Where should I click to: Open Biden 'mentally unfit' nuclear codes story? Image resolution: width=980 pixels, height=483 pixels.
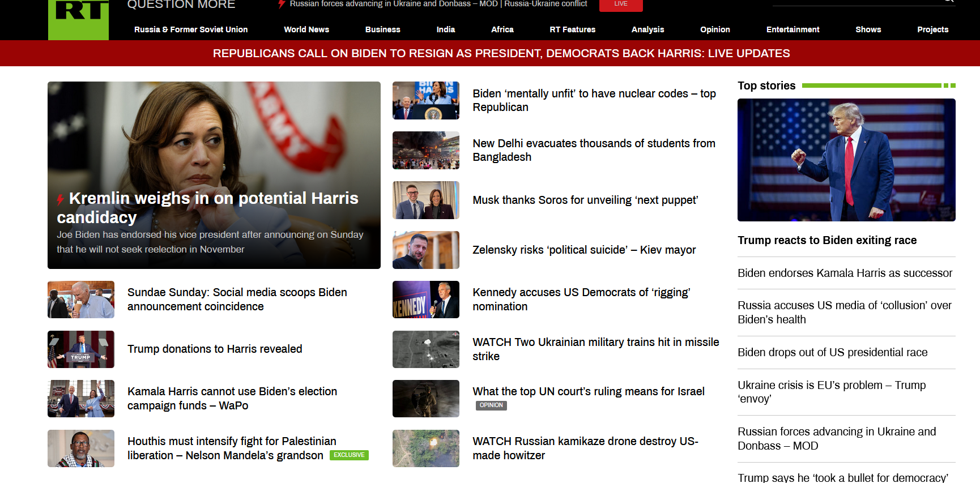tap(594, 100)
